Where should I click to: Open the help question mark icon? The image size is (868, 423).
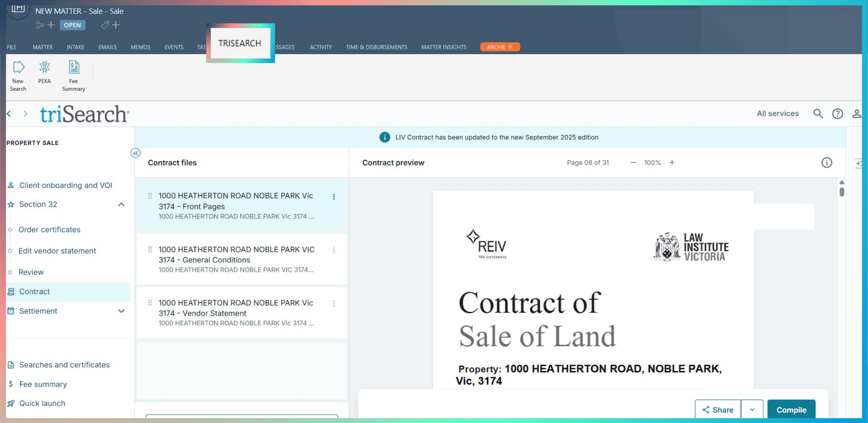(837, 113)
